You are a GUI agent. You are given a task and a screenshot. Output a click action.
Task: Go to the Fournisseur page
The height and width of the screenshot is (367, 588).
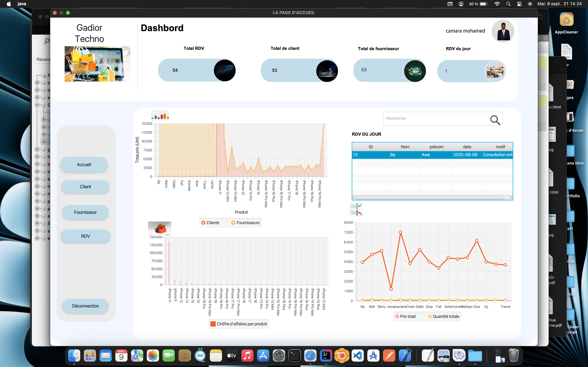85,212
